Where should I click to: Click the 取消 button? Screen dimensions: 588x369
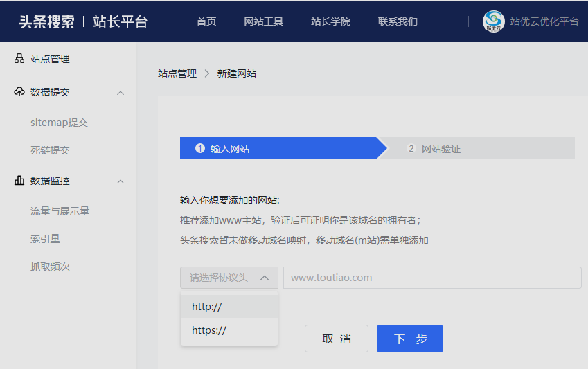337,339
